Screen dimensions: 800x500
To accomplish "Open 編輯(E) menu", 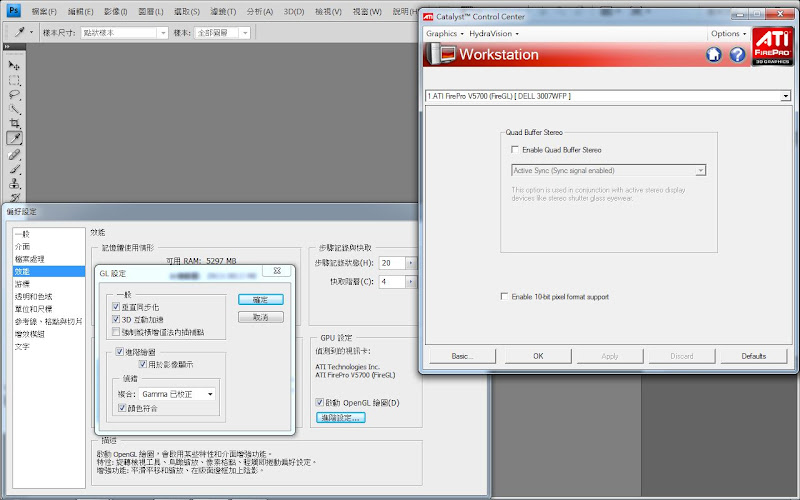I will [81, 11].
